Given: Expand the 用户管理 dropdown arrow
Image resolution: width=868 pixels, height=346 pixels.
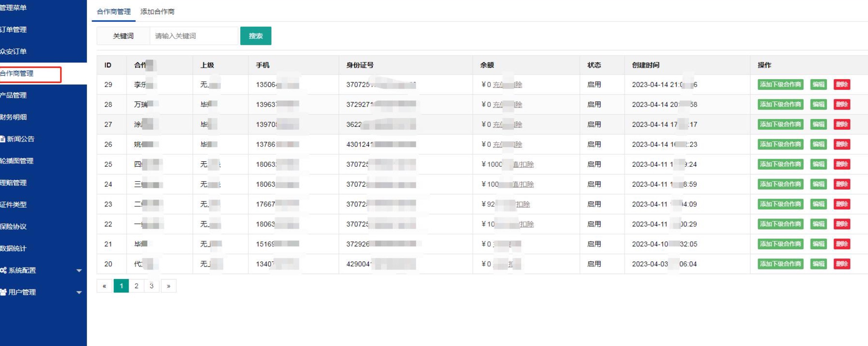Looking at the screenshot, I should coord(79,292).
